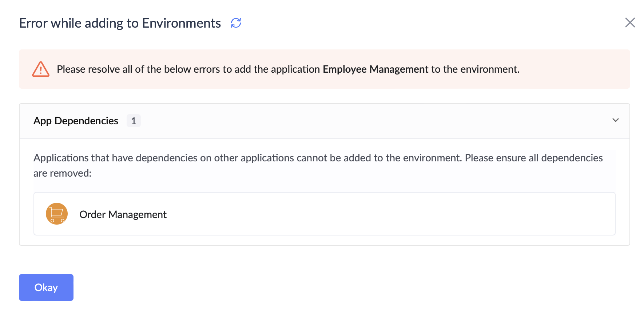Click the App Dependencies section header
644x314 pixels.
pos(76,121)
